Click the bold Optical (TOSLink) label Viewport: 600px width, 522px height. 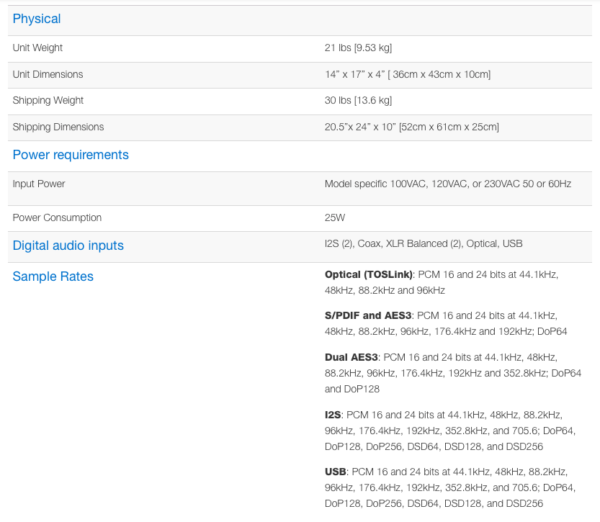click(x=369, y=275)
